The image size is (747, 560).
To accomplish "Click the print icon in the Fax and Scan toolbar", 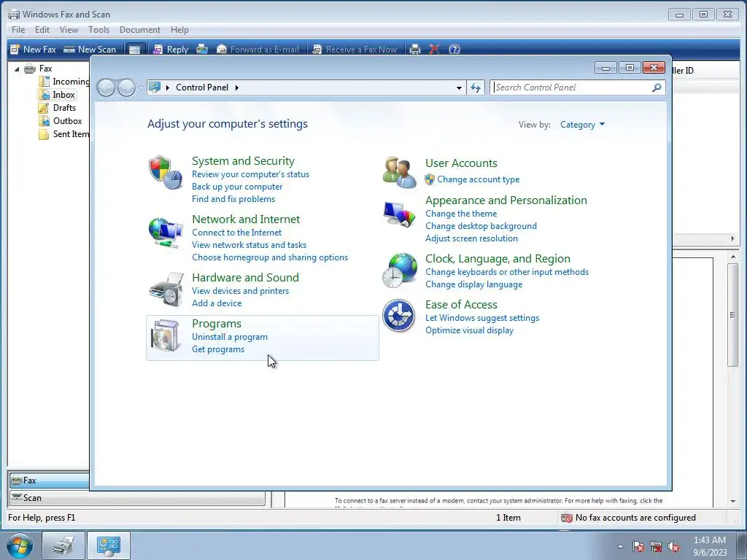I will coord(415,50).
